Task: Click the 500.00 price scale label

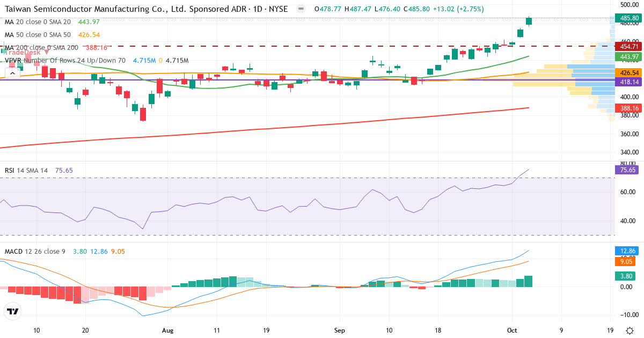Action: pyautogui.click(x=628, y=4)
